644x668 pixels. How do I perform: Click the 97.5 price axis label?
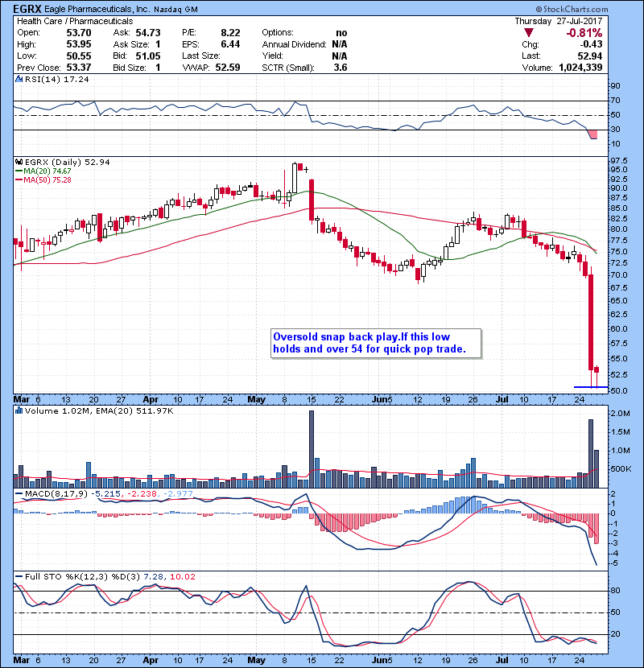619,161
